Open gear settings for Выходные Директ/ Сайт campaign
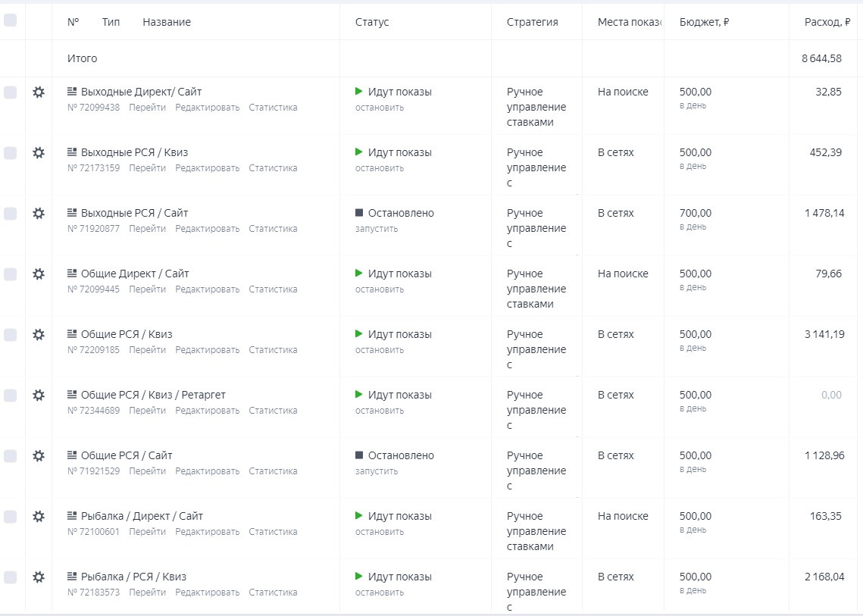 tap(39, 92)
